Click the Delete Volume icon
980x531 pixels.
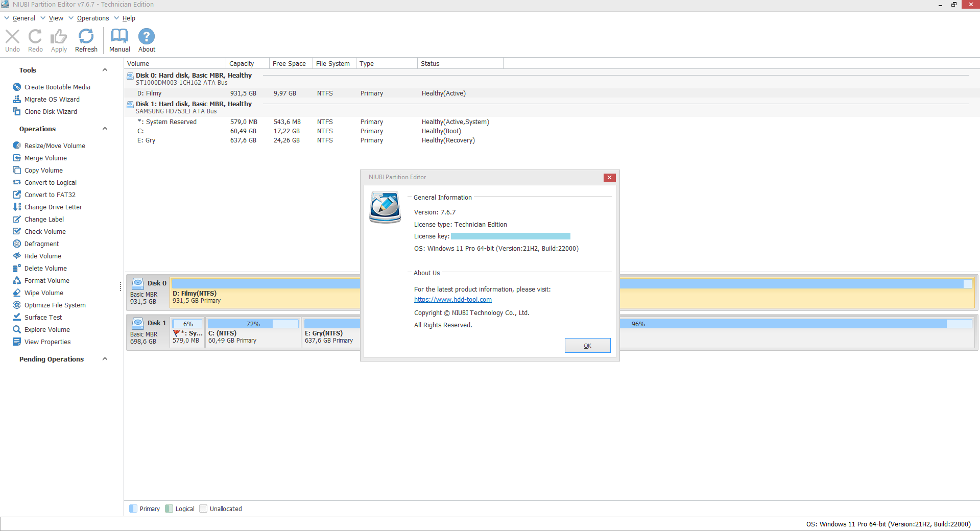pyautogui.click(x=17, y=268)
